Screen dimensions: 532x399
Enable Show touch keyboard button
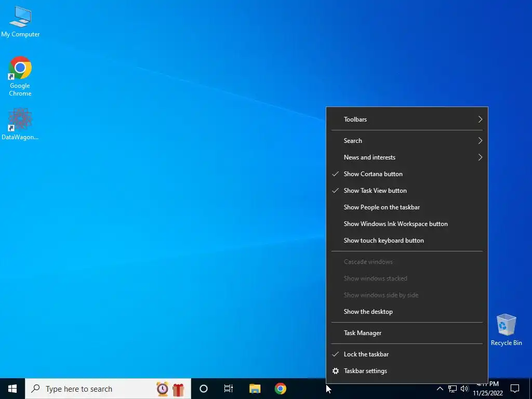tap(407, 240)
